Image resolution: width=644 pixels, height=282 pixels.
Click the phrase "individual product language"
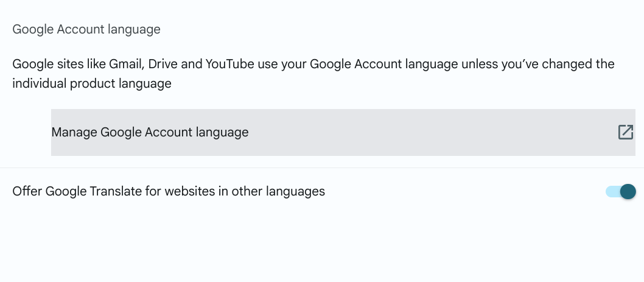click(x=92, y=83)
